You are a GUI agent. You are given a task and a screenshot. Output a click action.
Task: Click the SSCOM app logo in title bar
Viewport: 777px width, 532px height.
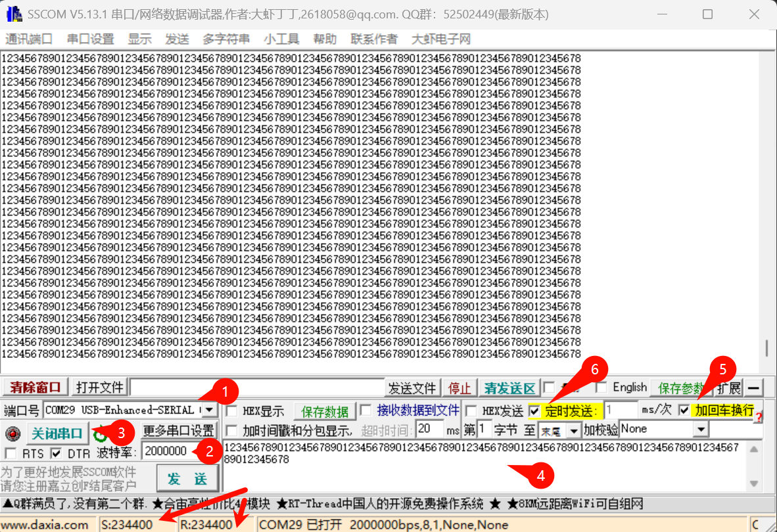click(14, 14)
